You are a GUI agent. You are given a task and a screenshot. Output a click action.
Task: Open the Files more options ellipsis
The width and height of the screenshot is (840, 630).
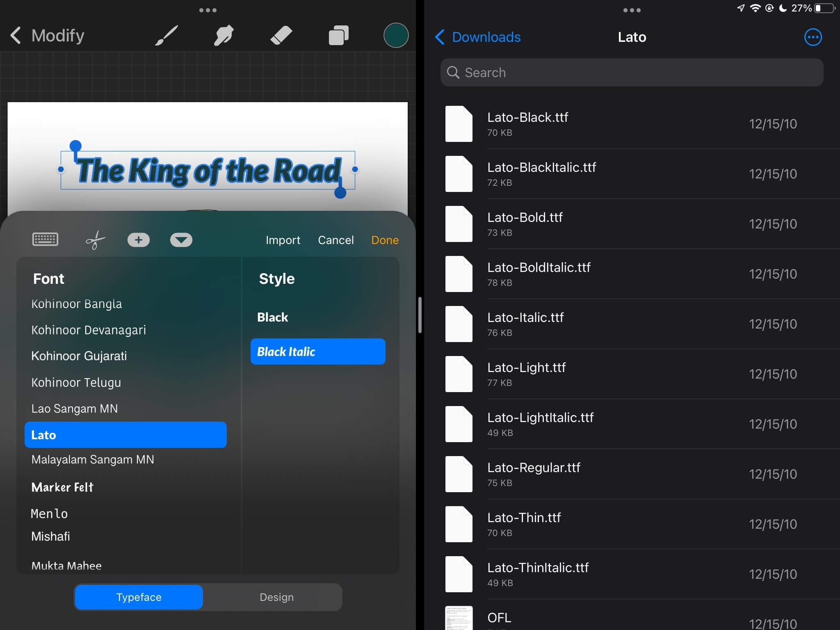tap(813, 37)
